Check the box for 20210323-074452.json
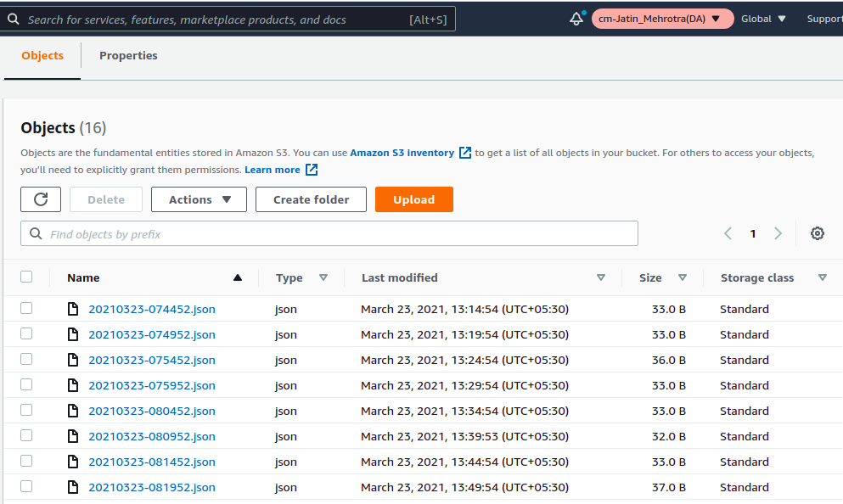 [26, 308]
